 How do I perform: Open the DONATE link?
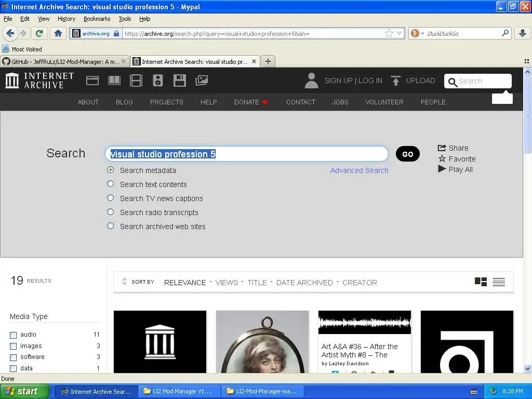coord(251,102)
